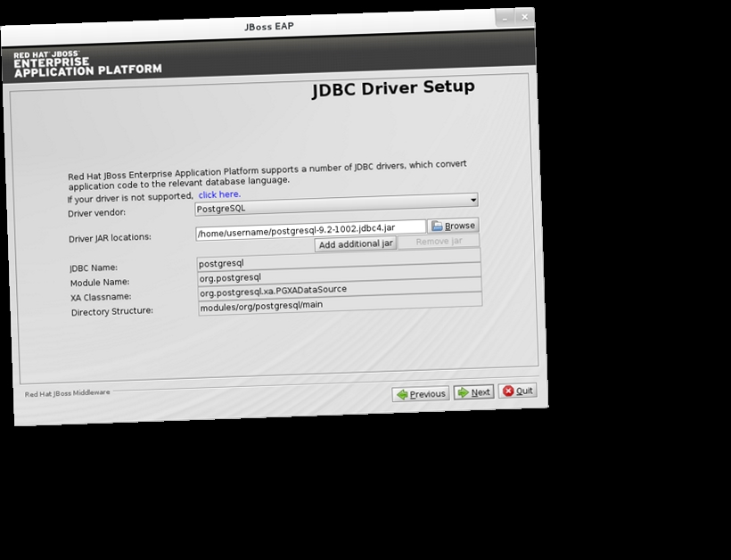Click the 'Directory Structure:' label

coord(112,311)
